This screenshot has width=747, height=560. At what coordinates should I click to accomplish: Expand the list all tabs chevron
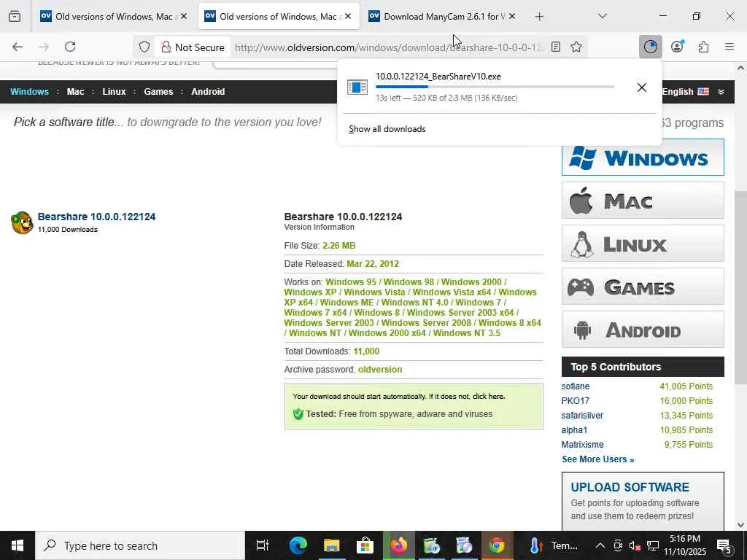click(602, 16)
